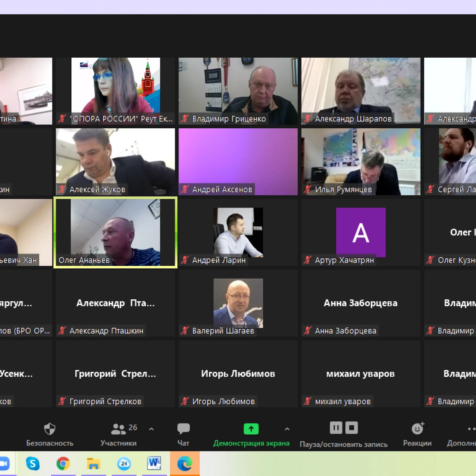Screen dimensions: 476x476
Task: Click muted mic icon for Олег Кузн… tile
Action: pyautogui.click(x=430, y=260)
